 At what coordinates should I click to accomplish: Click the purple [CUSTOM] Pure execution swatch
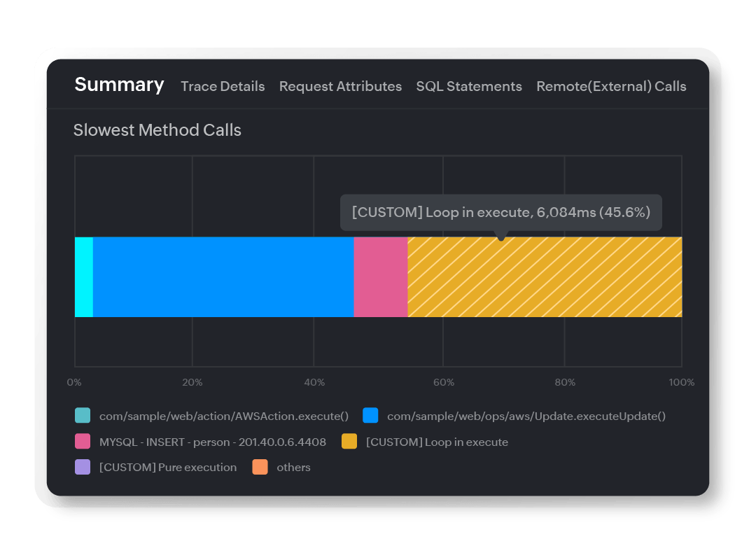click(83, 466)
